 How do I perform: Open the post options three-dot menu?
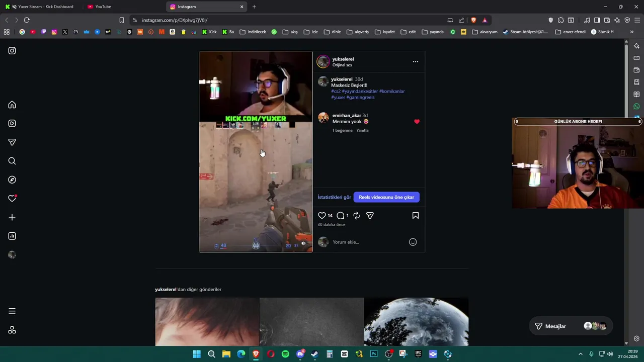tap(416, 61)
